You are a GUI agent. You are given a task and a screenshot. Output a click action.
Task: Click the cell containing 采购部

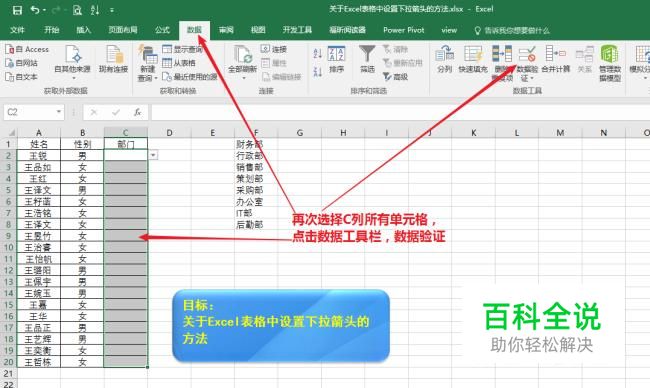point(256,190)
